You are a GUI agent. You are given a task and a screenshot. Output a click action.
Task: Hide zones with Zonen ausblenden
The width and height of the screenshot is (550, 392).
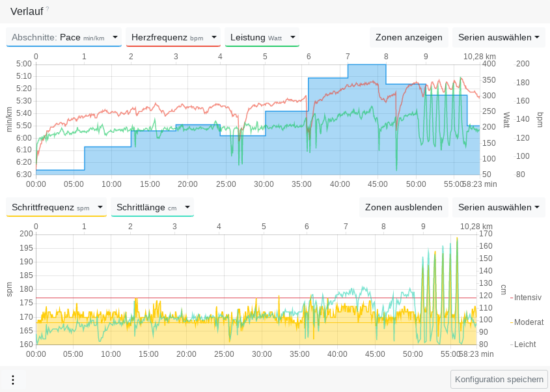[404, 208]
